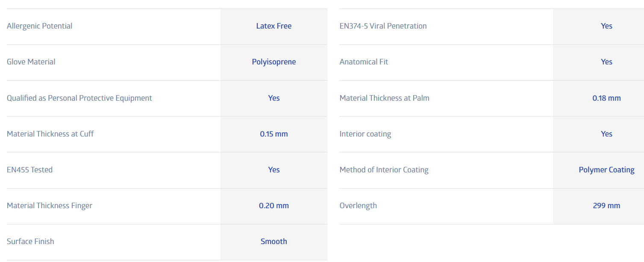
Task: Click the Polymer Coating value
Action: [606, 170]
